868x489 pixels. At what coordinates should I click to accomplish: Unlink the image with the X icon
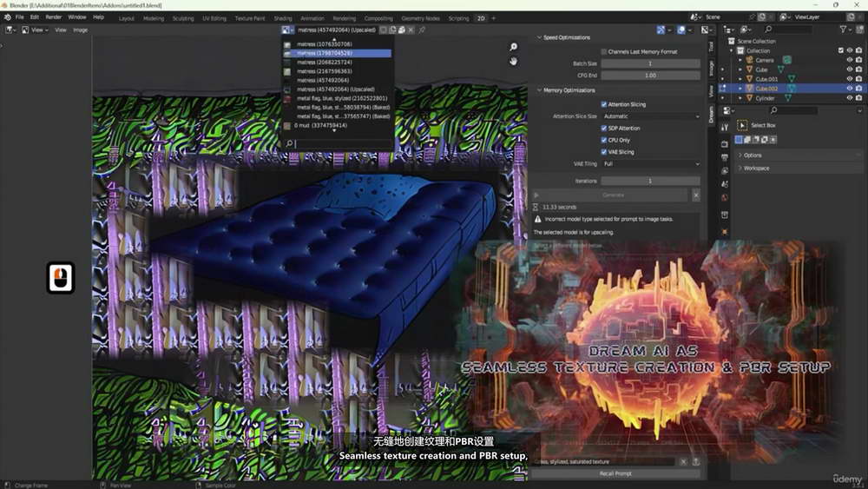[x=411, y=30]
